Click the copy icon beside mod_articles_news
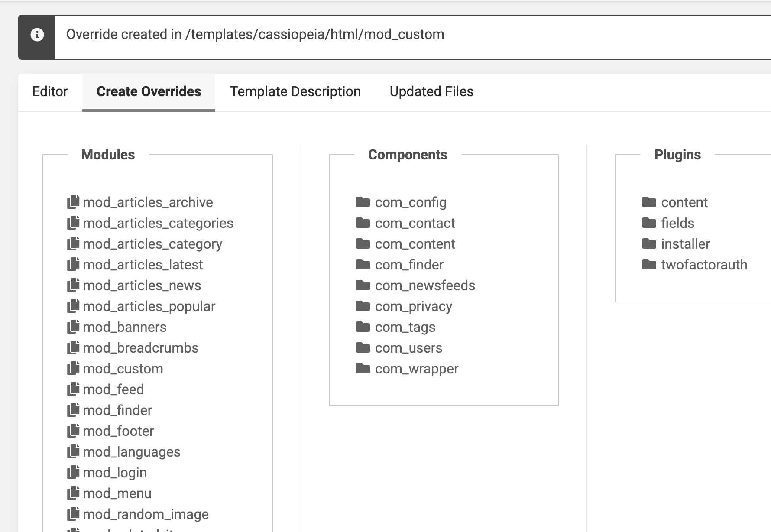771x532 pixels. [73, 285]
